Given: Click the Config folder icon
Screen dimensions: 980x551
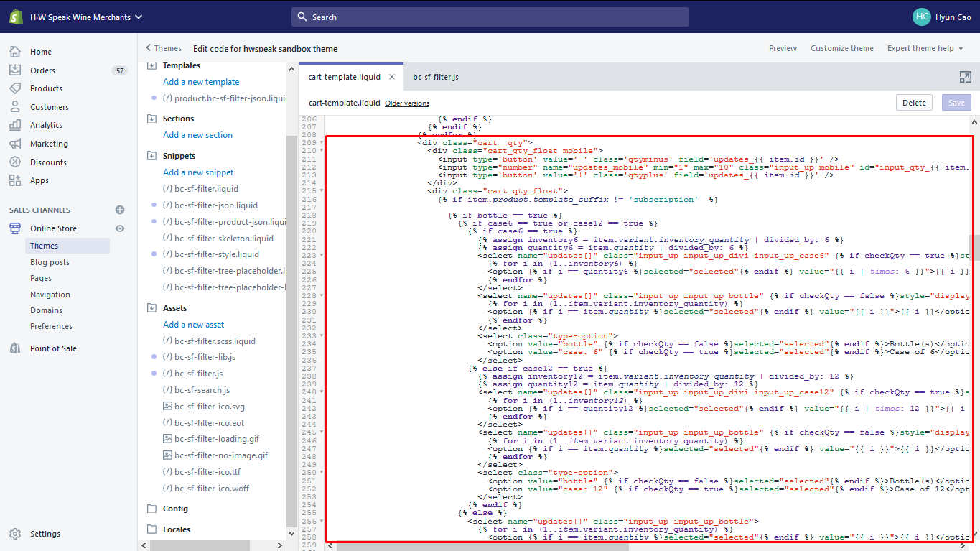Looking at the screenshot, I should coord(151,509).
